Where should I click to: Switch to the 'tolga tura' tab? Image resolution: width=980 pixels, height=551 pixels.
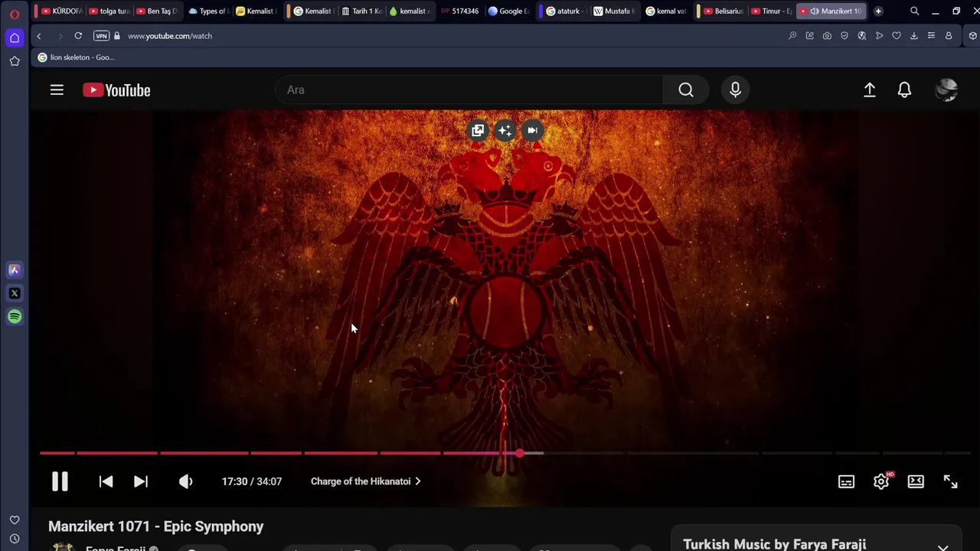[109, 11]
